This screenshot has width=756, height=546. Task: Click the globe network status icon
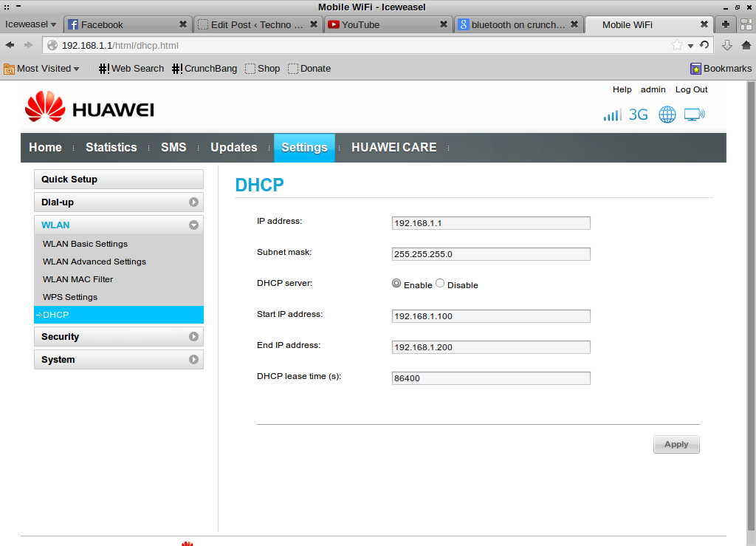(667, 115)
